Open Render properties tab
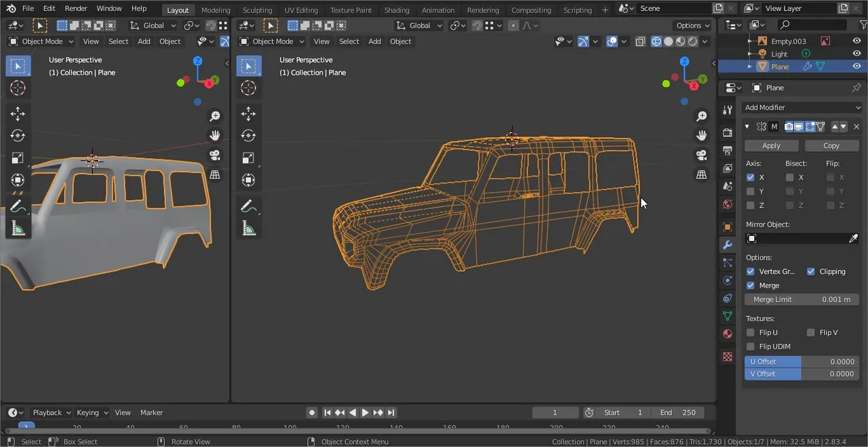This screenshot has height=447, width=868. point(727,132)
